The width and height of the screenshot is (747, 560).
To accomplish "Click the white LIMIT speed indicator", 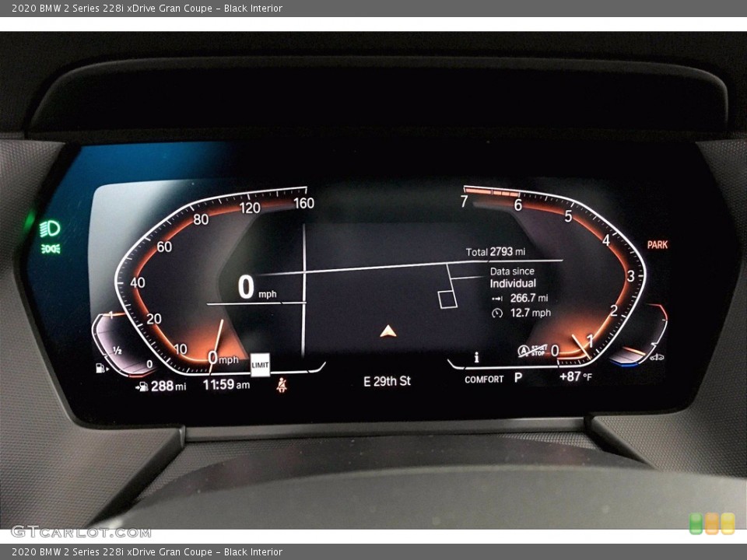I will (x=260, y=365).
